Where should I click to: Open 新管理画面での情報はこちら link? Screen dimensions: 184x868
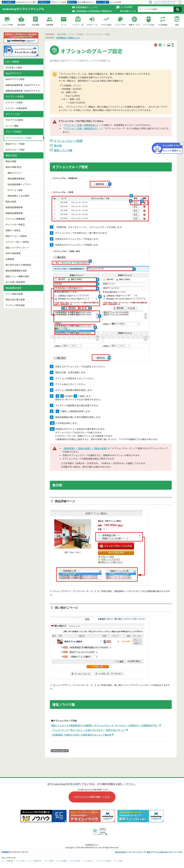[68, 38]
